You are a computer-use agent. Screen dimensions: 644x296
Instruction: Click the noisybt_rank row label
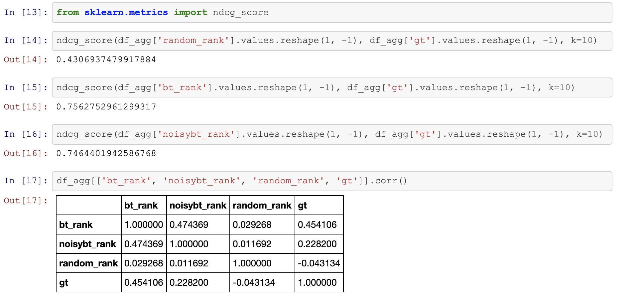click(89, 244)
